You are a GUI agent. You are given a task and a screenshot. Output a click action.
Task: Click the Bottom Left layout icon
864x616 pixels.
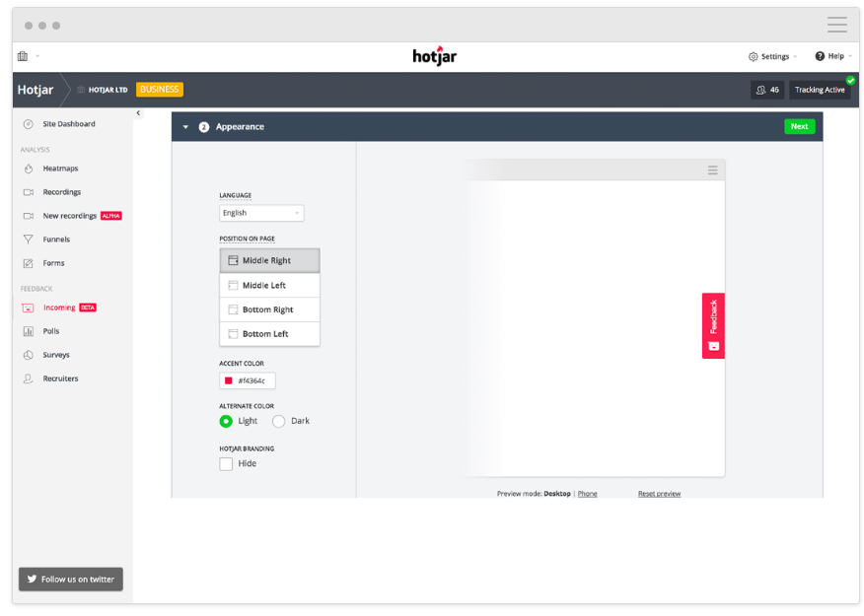pyautogui.click(x=233, y=333)
